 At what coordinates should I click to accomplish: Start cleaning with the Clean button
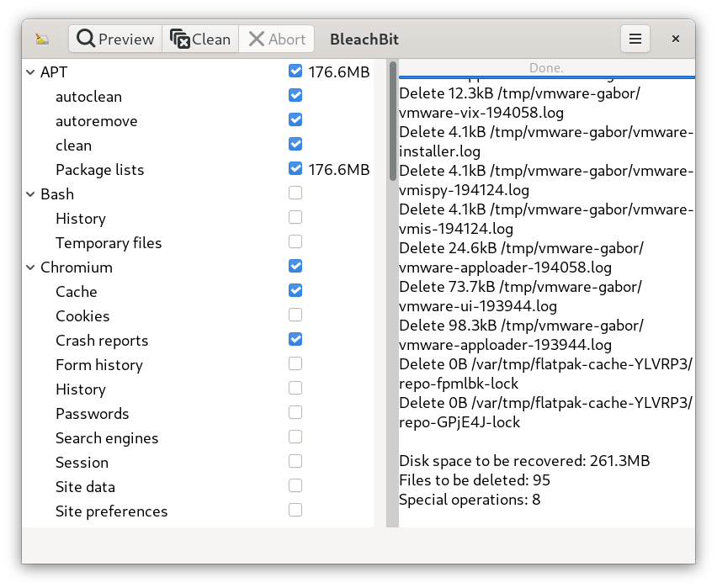point(200,39)
